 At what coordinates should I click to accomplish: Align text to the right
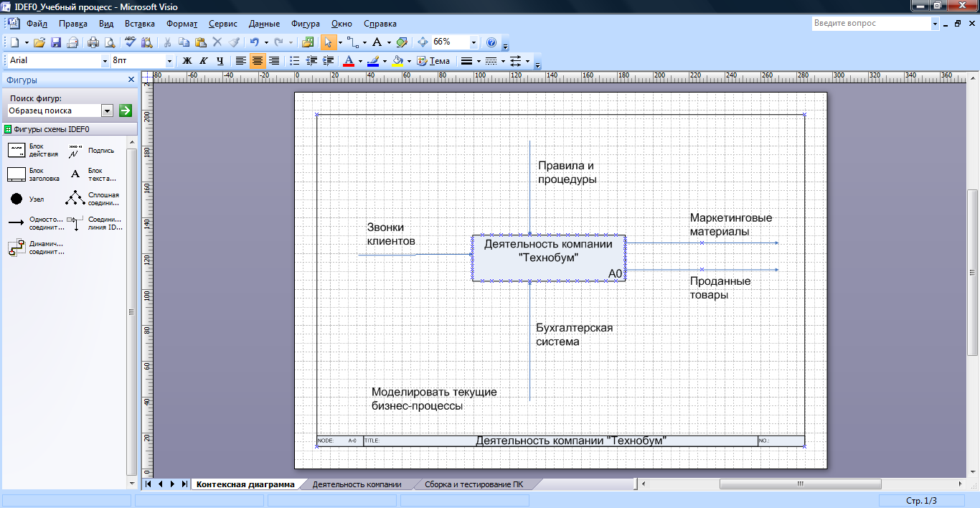click(x=273, y=61)
